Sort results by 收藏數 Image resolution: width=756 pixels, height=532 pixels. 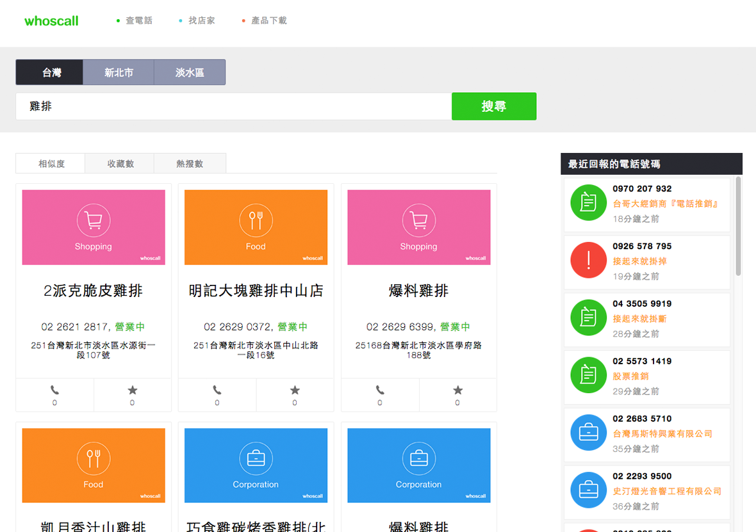click(120, 163)
